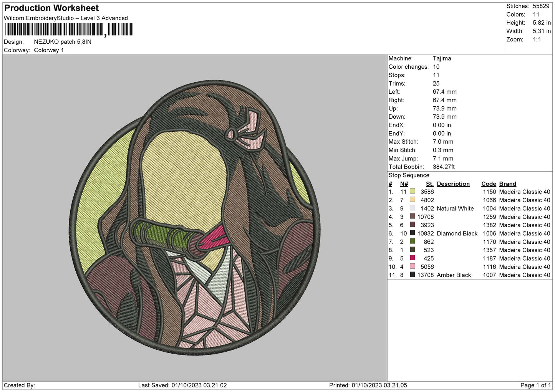Screen dimensions: 555x392
Task: Click the Stitches value '55829'
Action: (x=541, y=6)
